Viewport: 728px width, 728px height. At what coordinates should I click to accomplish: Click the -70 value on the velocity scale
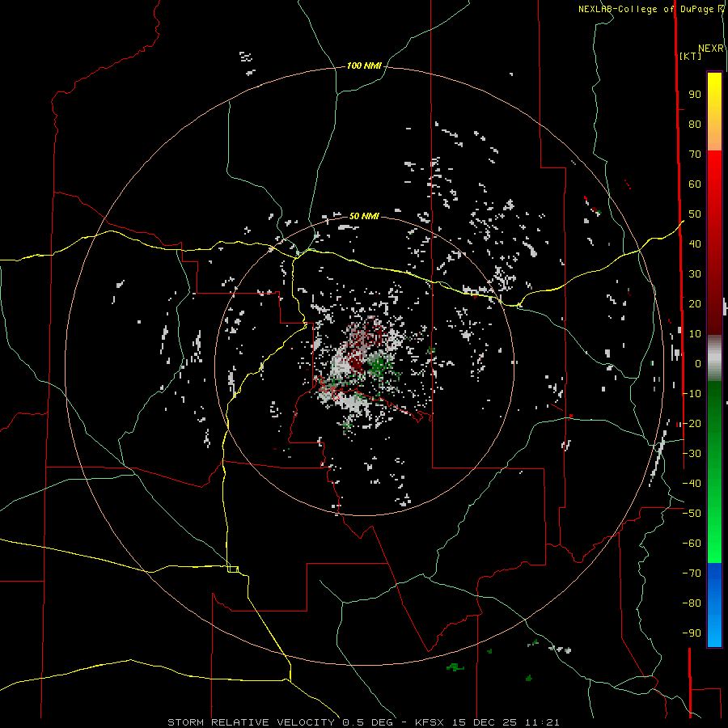point(692,574)
